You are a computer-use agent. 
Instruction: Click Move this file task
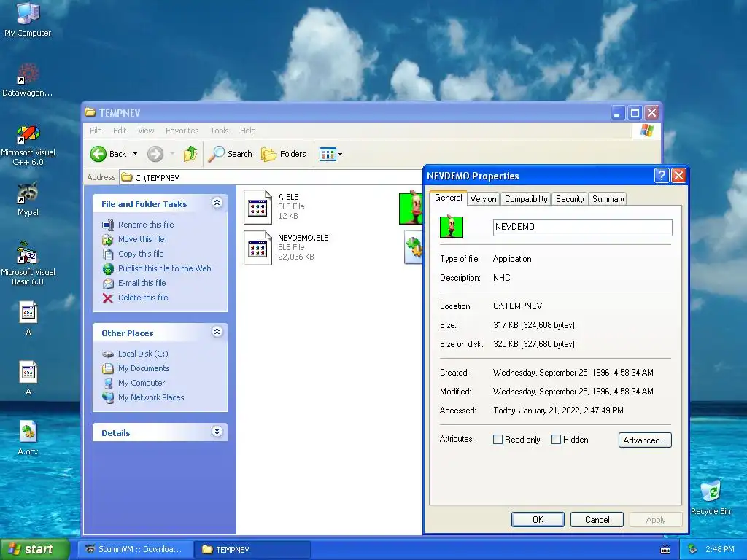[141, 239]
